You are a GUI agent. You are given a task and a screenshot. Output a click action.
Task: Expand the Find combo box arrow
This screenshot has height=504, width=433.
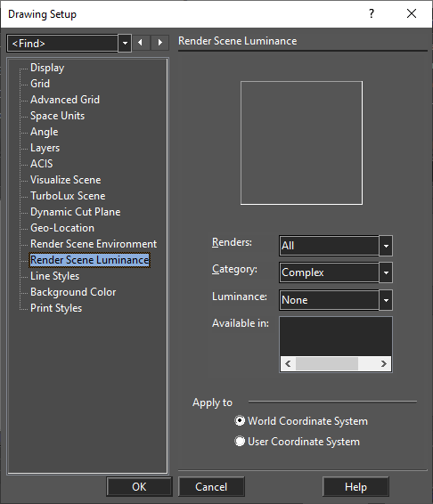(x=125, y=43)
